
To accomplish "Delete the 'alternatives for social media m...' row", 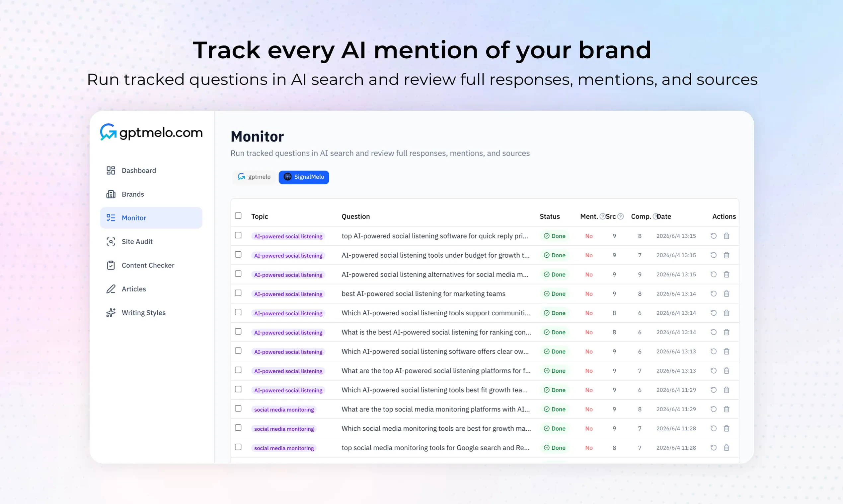I will [727, 275].
